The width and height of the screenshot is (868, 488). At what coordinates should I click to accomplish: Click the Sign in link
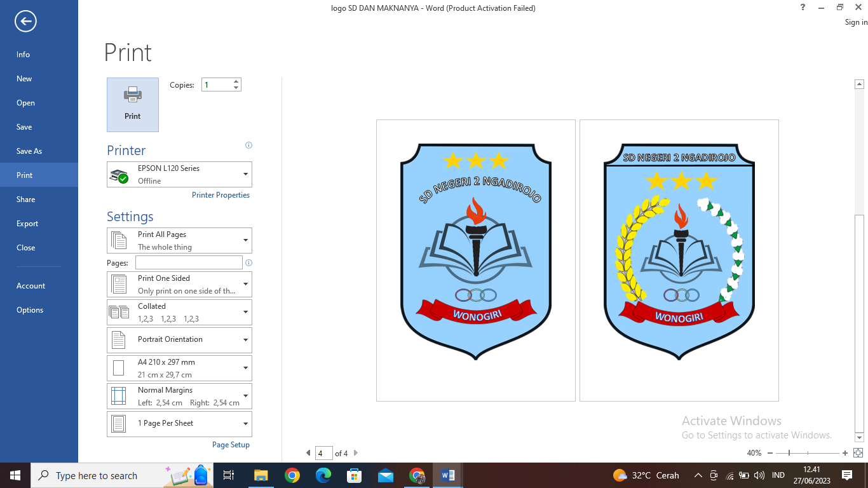(x=856, y=22)
